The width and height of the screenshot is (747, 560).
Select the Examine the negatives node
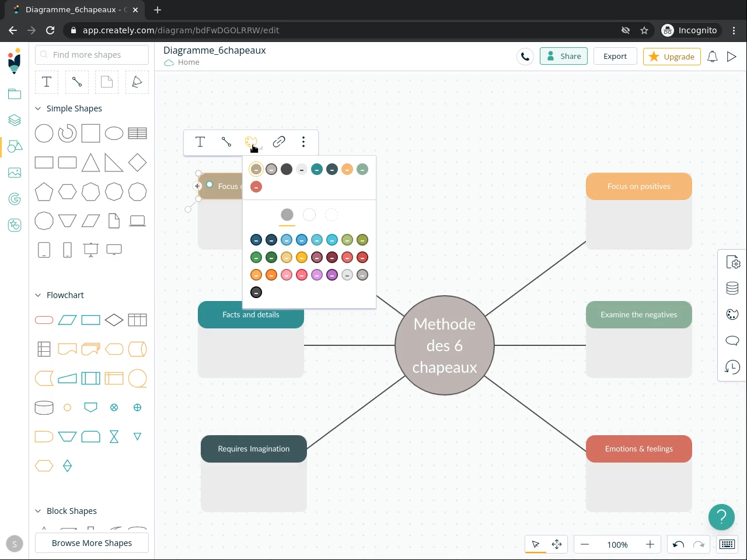[639, 315]
